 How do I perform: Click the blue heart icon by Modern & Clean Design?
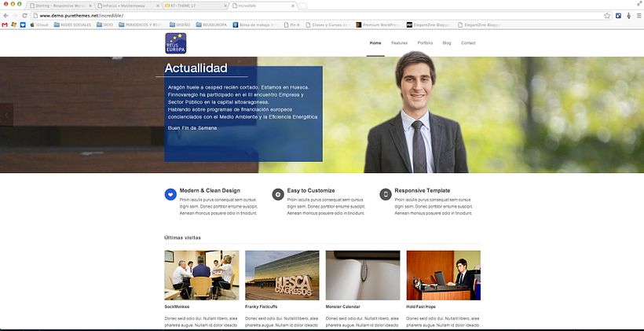pos(170,194)
